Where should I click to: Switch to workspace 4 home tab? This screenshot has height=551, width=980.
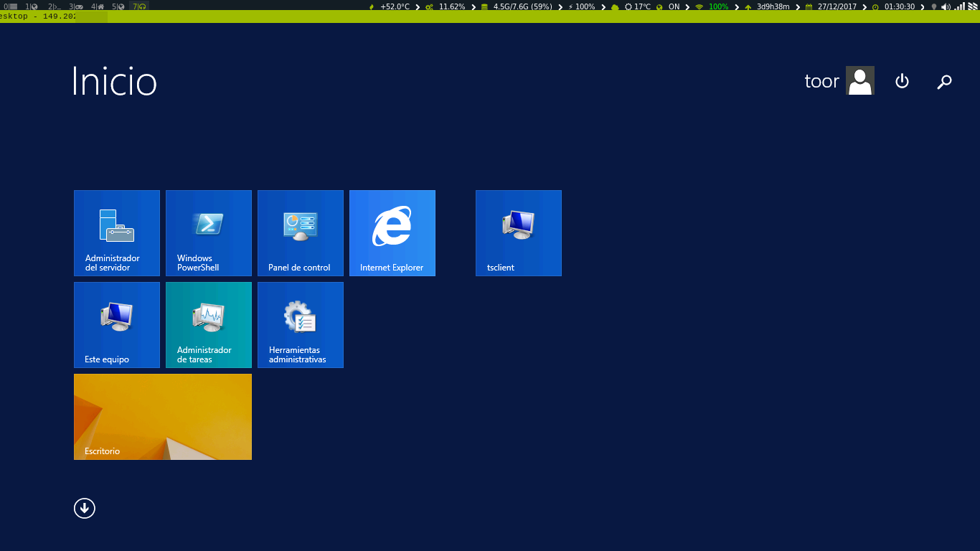click(x=97, y=6)
